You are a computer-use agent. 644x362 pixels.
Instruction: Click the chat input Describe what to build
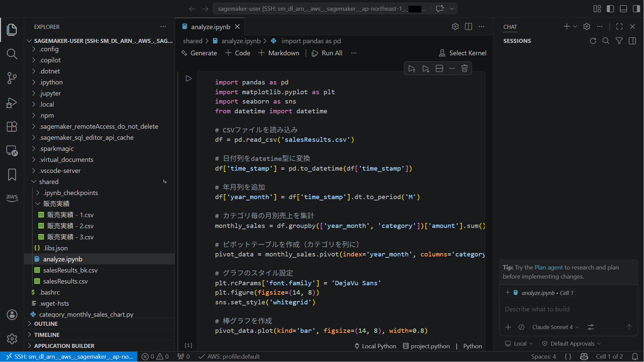[x=569, y=309]
